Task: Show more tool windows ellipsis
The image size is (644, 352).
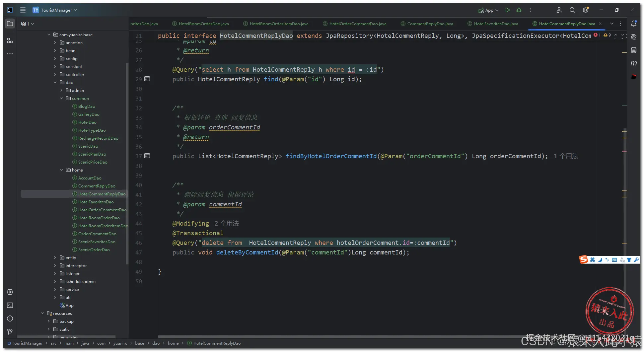Action: tap(10, 54)
